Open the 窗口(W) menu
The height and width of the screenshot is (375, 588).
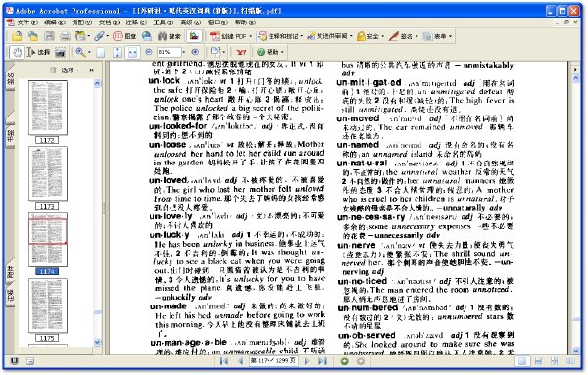coord(218,23)
